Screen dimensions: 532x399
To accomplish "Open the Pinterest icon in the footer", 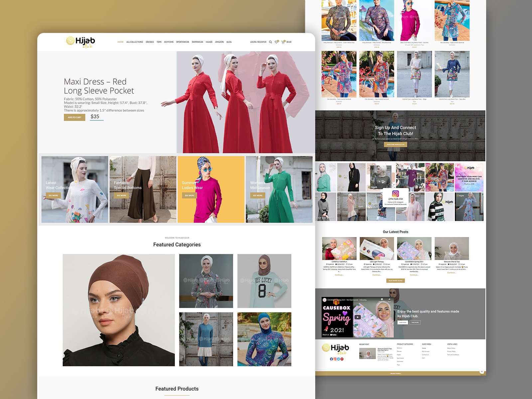I will coord(342,359).
